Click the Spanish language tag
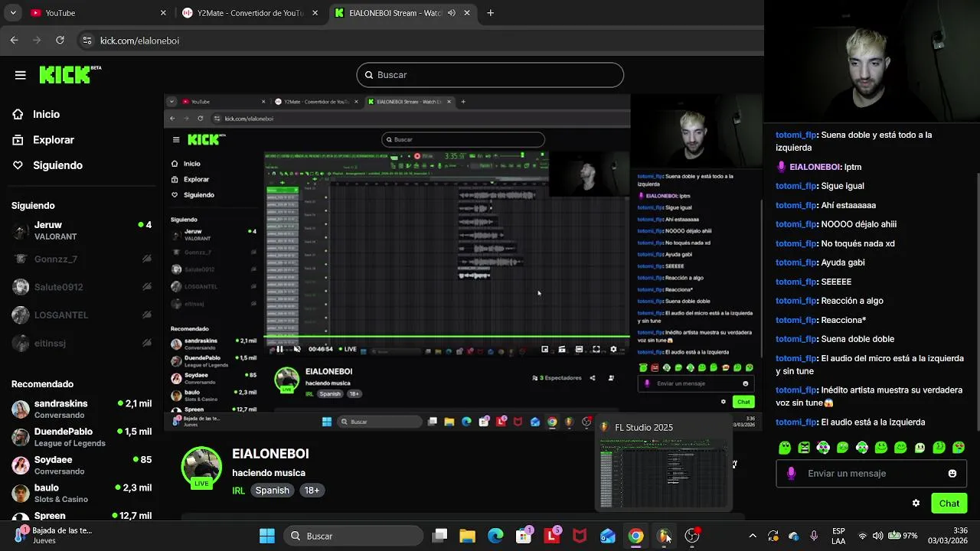Screen dimensions: 980x551 (273, 491)
